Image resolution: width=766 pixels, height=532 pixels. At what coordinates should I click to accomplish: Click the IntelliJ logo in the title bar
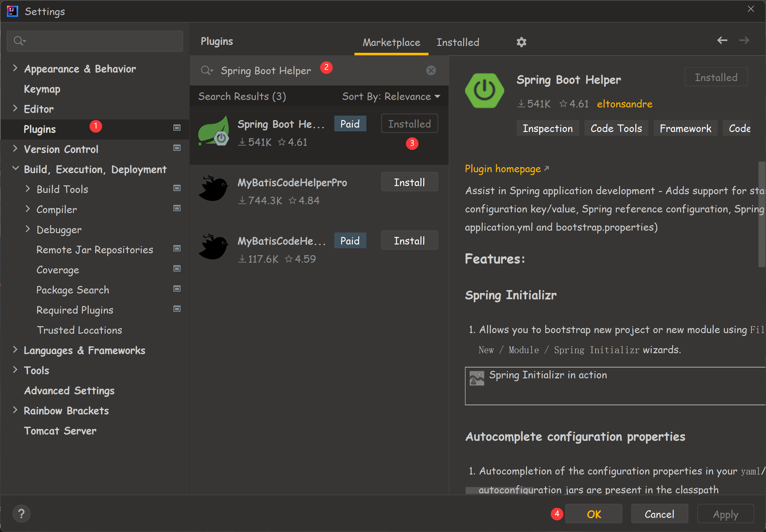12,11
